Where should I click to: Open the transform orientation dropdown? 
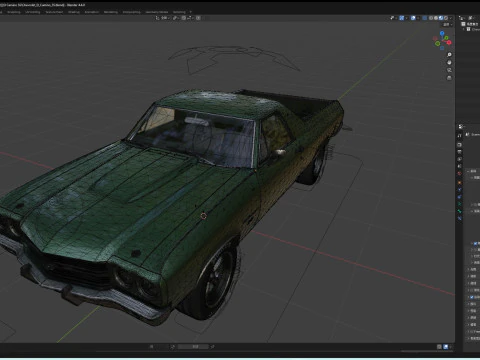point(163,18)
